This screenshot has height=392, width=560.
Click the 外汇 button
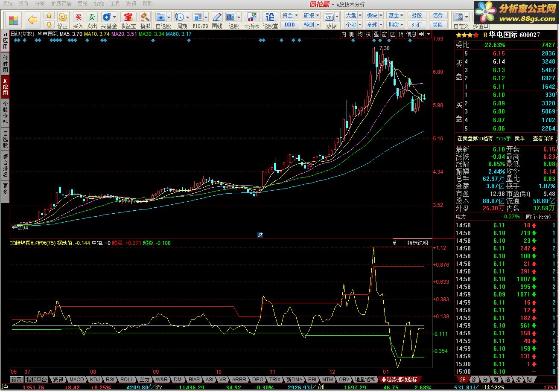417,25
